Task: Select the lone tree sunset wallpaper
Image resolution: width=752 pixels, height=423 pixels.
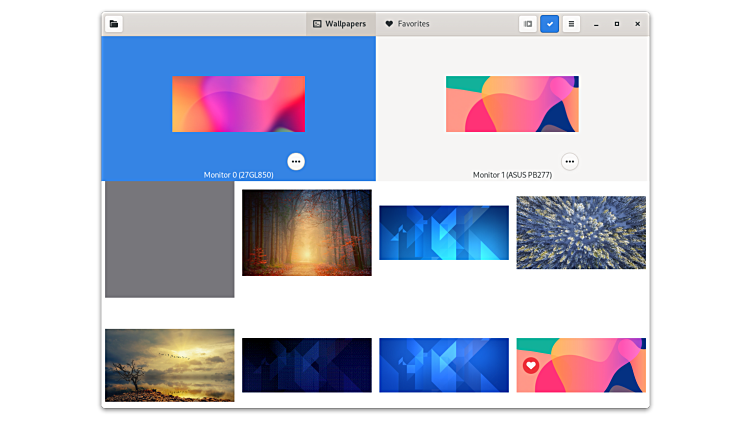Action: point(169,365)
